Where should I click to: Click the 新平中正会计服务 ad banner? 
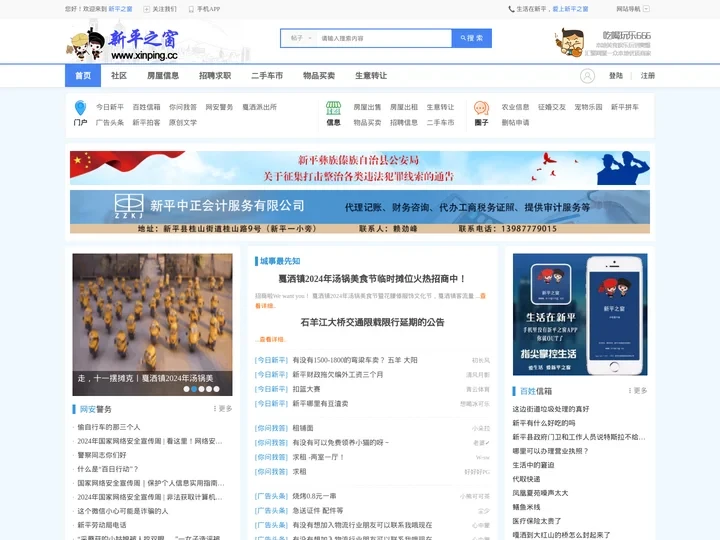coord(360,212)
